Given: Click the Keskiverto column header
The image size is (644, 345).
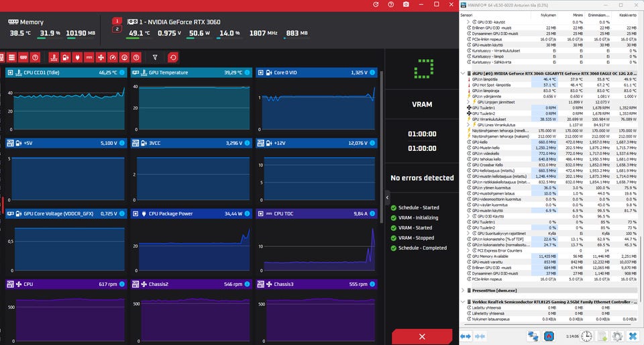Looking at the screenshot, I should coord(625,15).
